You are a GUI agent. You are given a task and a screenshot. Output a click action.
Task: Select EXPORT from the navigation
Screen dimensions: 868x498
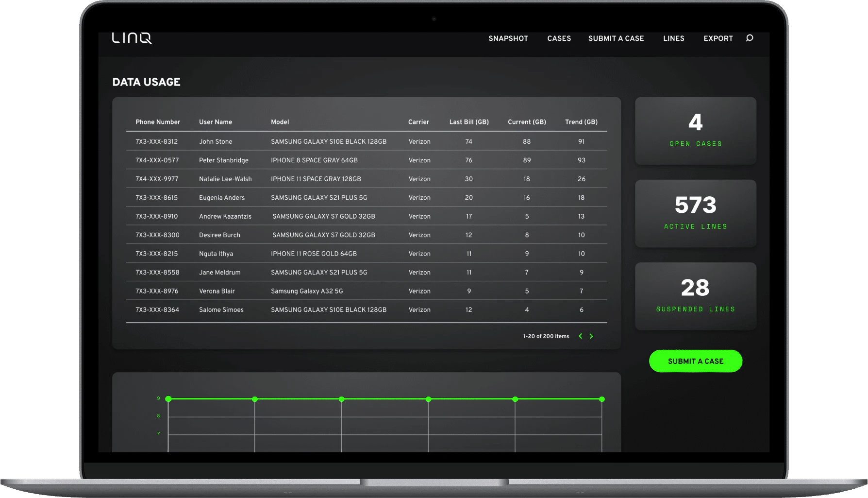[x=718, y=38]
